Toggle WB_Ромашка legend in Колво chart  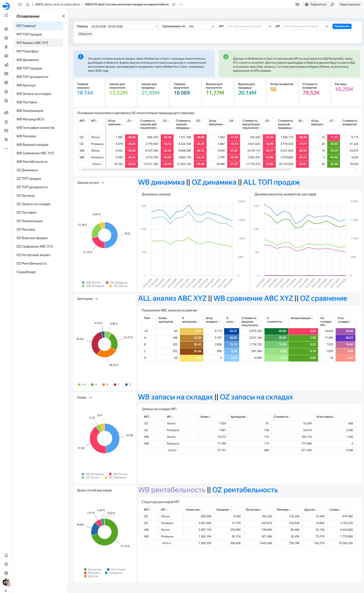pyautogui.click(x=93, y=474)
